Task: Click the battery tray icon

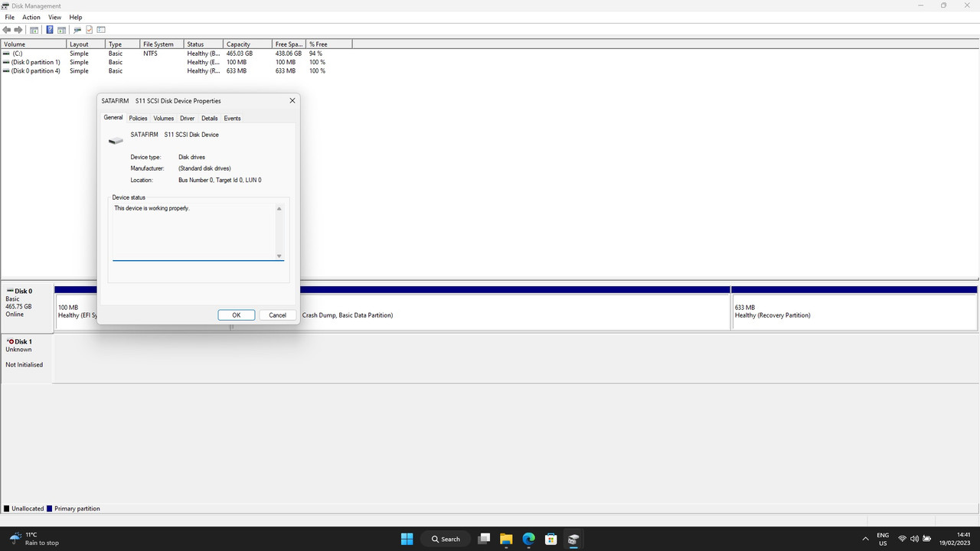Action: point(927,539)
